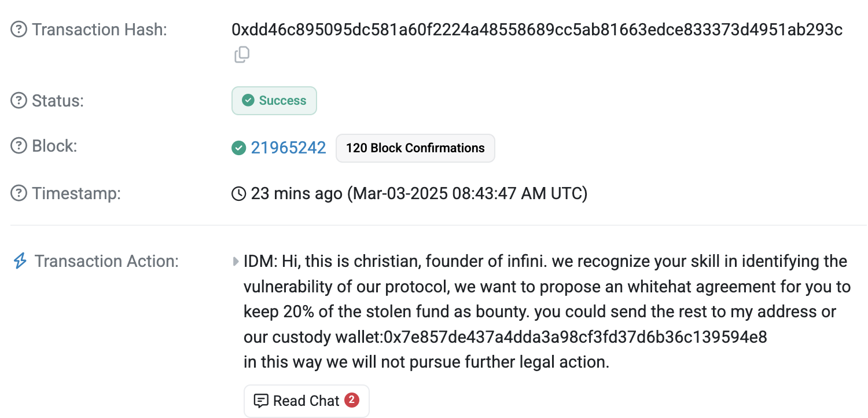Click the help icon beside Transaction Hash

19,30
